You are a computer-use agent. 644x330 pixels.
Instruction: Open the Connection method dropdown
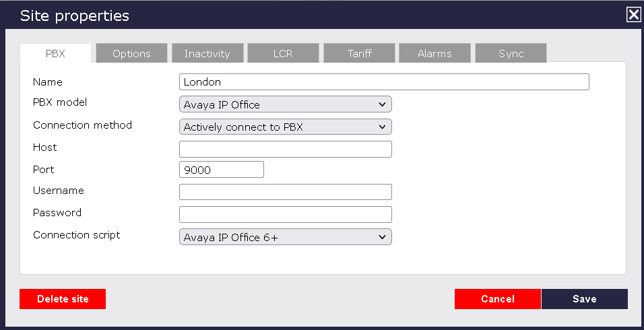pyautogui.click(x=285, y=127)
